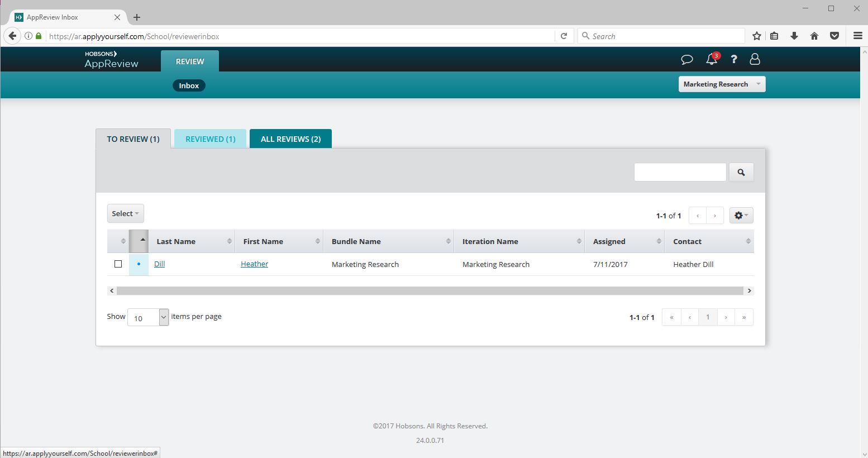Switch to the Reviewed (1) tab
This screenshot has height=458, width=868.
click(x=210, y=139)
